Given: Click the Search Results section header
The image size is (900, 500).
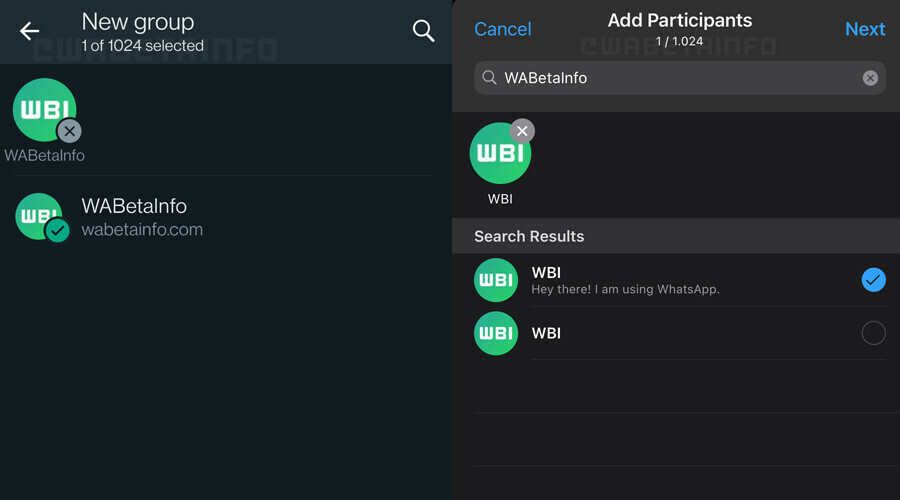Looking at the screenshot, I should [x=530, y=236].
